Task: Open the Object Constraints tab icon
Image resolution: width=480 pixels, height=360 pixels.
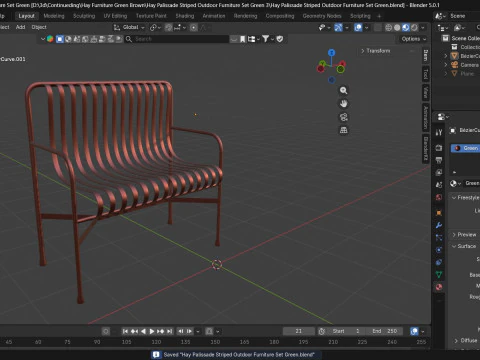Action: coord(439,262)
